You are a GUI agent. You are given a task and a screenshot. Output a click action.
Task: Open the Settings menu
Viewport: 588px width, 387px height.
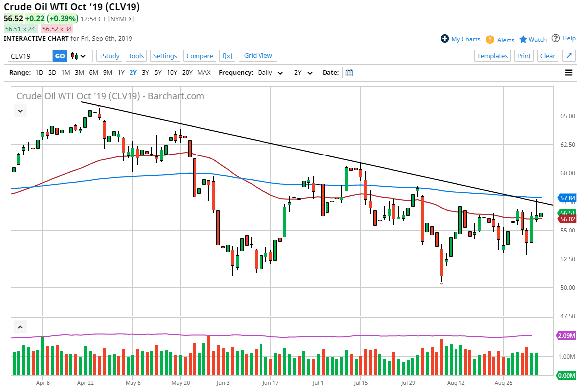point(165,56)
